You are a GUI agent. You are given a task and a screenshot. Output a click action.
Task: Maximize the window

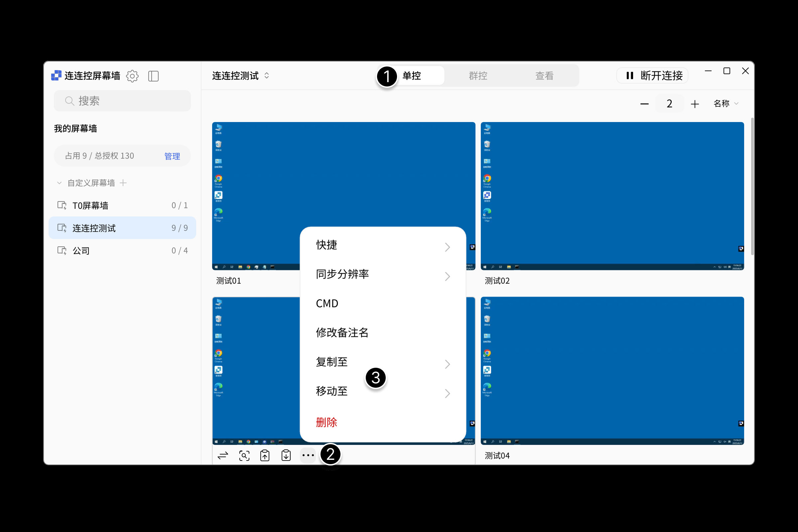(727, 71)
